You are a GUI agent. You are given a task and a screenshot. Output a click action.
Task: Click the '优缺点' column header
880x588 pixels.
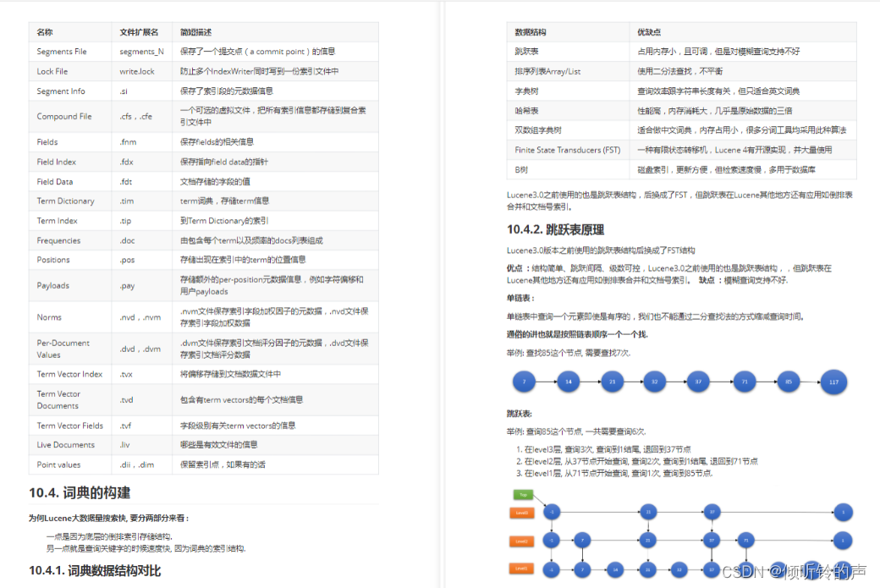tap(743, 32)
